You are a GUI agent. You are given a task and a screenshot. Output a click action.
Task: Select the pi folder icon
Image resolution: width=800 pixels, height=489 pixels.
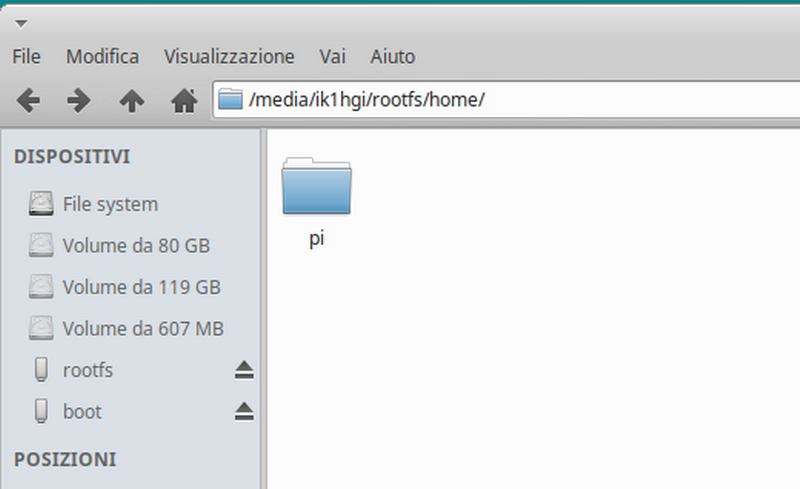point(316,186)
